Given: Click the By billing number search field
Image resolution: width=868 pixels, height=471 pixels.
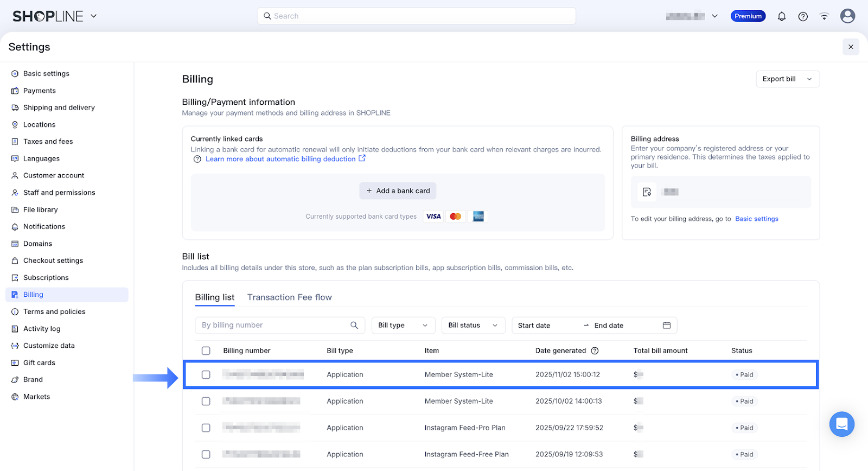Looking at the screenshot, I should 271,325.
